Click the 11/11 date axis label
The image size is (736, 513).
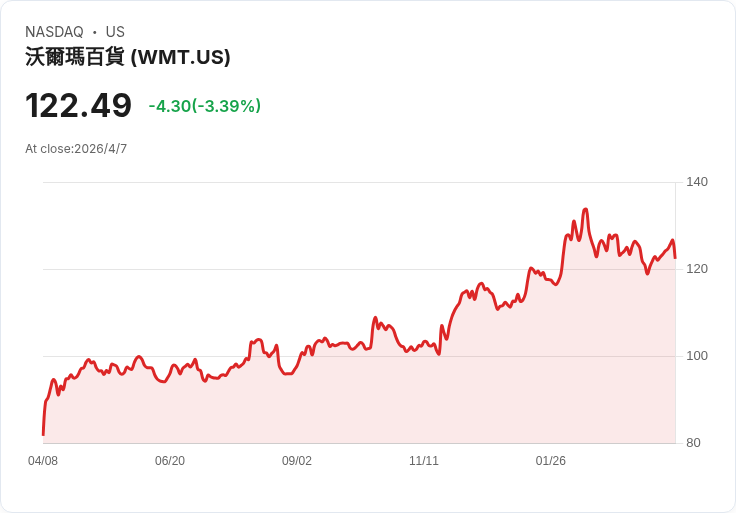pyautogui.click(x=424, y=461)
